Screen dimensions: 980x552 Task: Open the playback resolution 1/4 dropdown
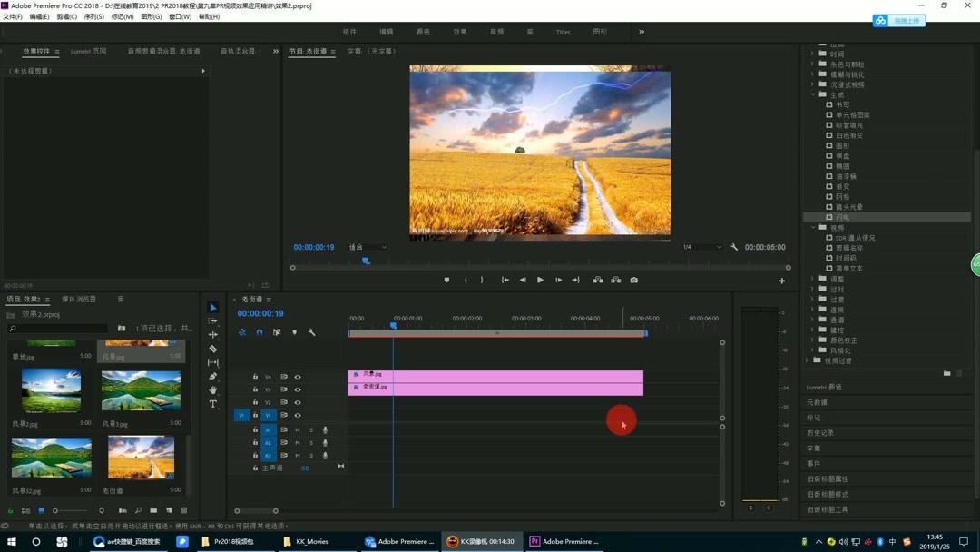point(701,247)
